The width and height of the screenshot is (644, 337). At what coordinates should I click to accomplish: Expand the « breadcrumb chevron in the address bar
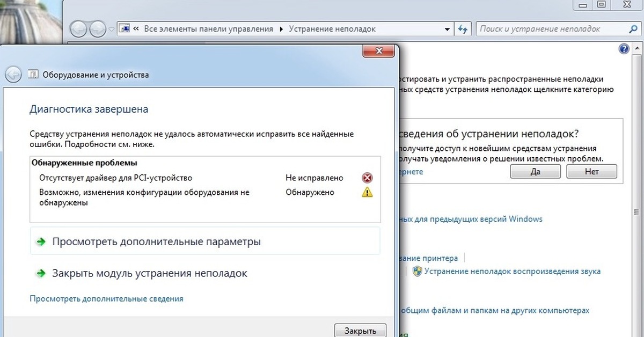click(137, 29)
